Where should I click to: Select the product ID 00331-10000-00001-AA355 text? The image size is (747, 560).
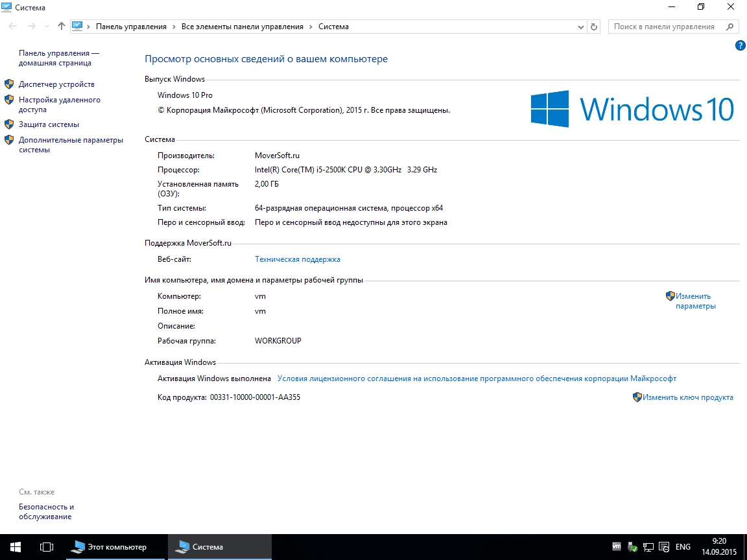pos(255,397)
